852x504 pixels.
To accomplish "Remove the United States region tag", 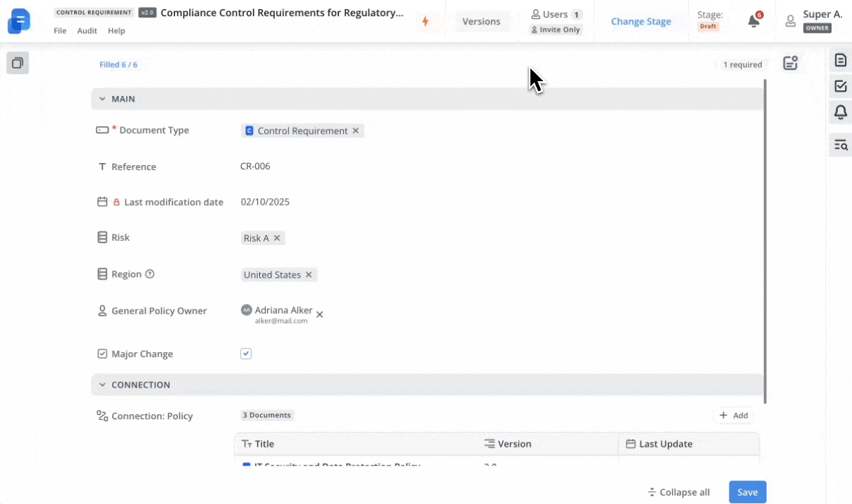I will (308, 275).
